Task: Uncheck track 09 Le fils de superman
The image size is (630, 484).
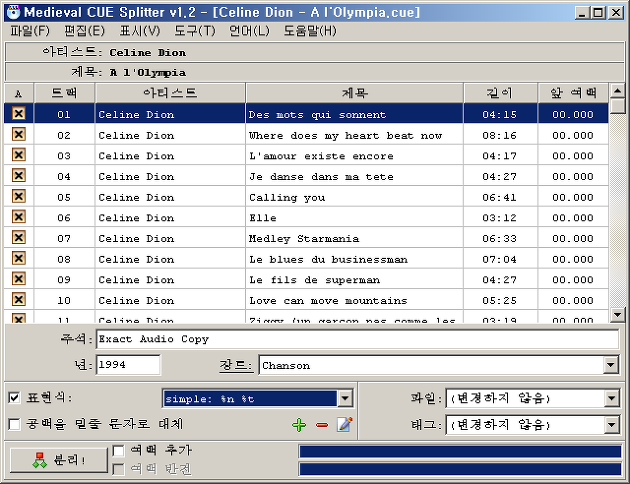Action: (18, 279)
